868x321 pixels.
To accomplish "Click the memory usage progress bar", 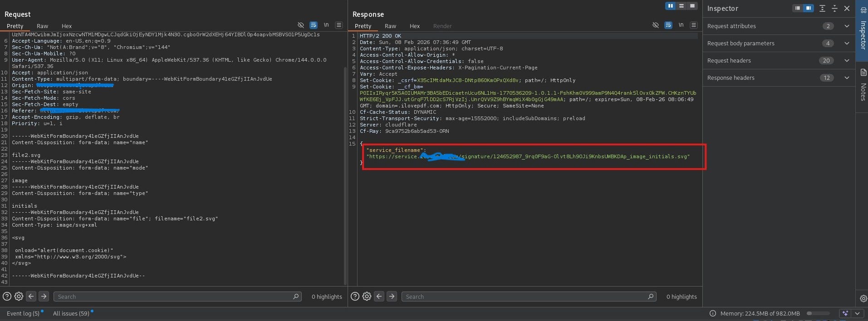I will point(818,313).
